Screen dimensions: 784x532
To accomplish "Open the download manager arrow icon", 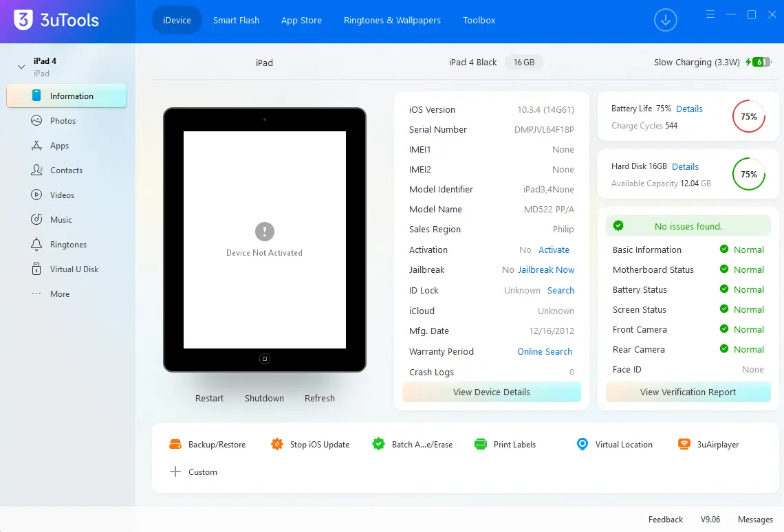I will 665,21.
